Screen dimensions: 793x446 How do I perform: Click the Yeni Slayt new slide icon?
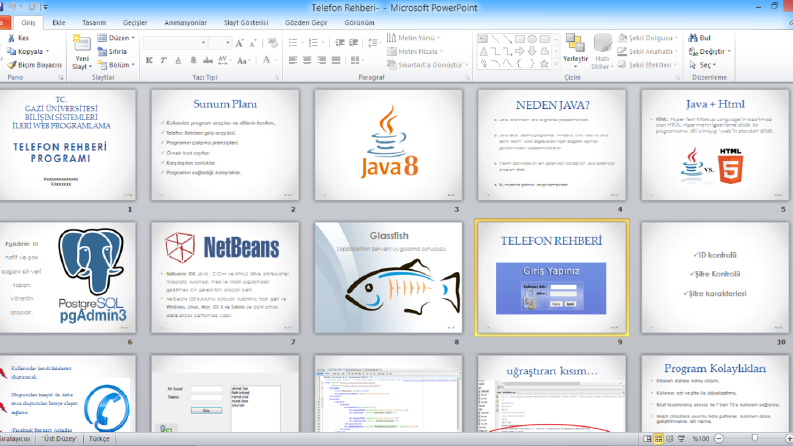pos(82,43)
